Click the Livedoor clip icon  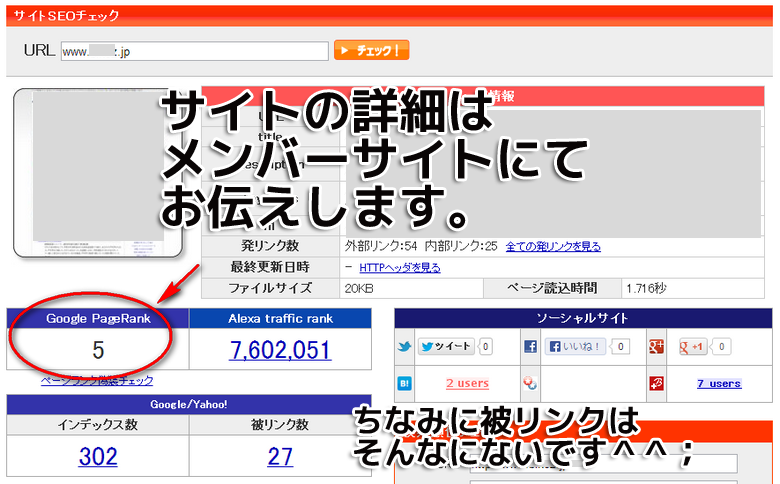530,383
